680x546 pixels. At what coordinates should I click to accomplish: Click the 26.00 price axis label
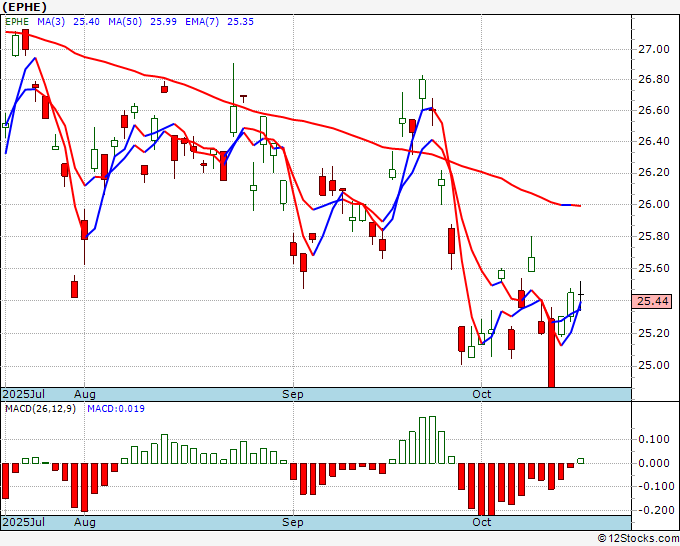pos(654,204)
